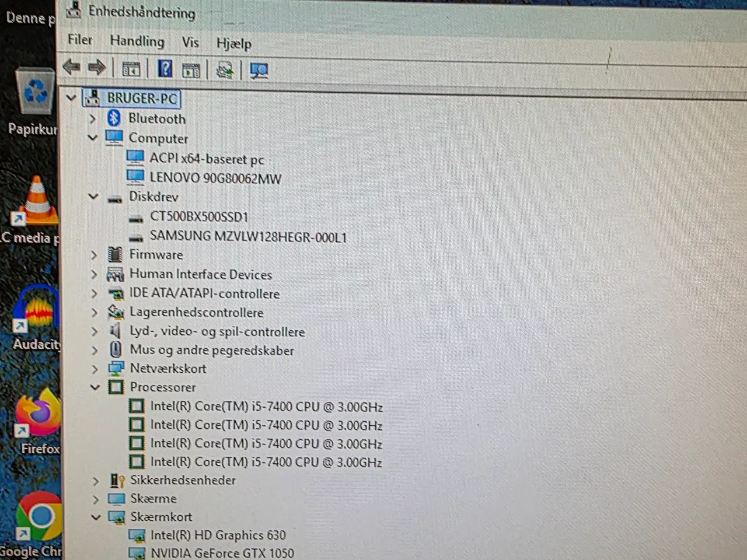Image resolution: width=747 pixels, height=560 pixels.
Task: Click the Human Interface Devices icon
Action: [115, 274]
